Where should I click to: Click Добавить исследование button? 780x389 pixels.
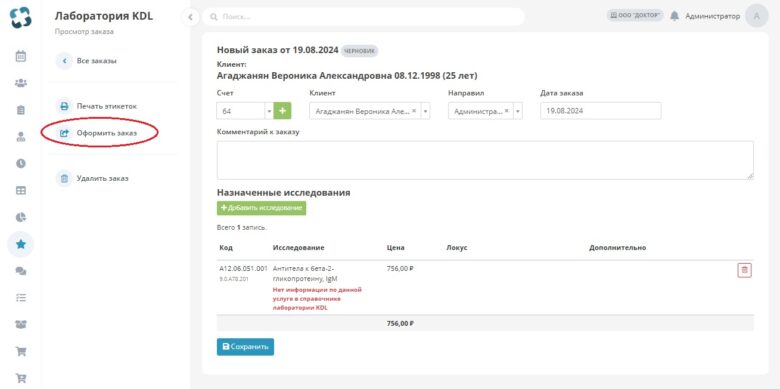click(261, 208)
